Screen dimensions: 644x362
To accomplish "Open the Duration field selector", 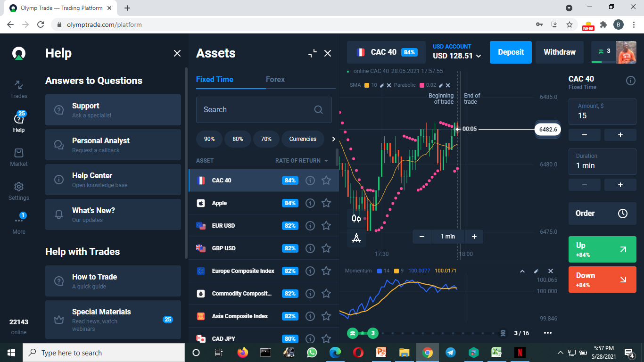I will [x=603, y=161].
